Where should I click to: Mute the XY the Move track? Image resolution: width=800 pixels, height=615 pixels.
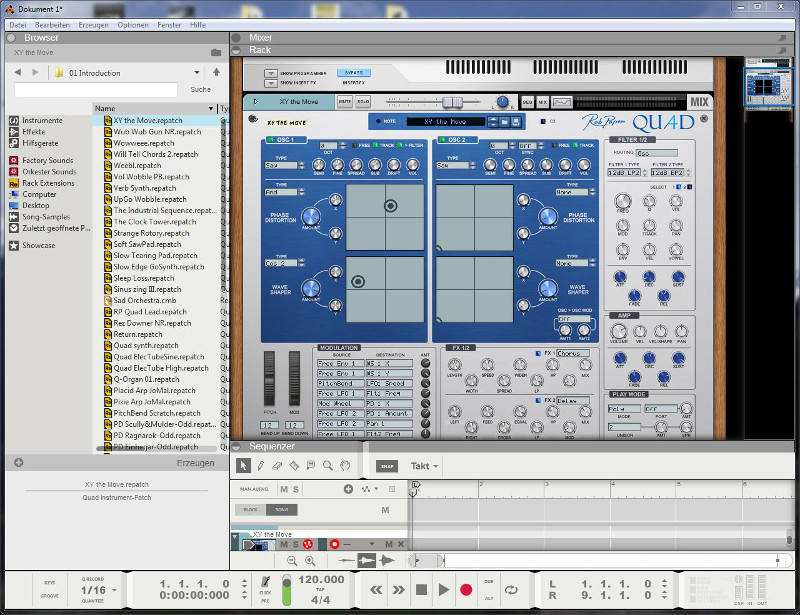(284, 545)
